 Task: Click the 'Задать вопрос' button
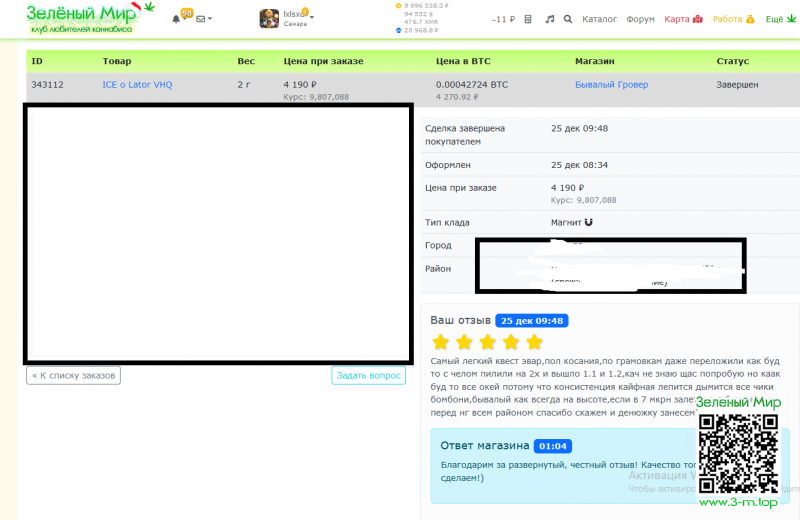pos(368,376)
